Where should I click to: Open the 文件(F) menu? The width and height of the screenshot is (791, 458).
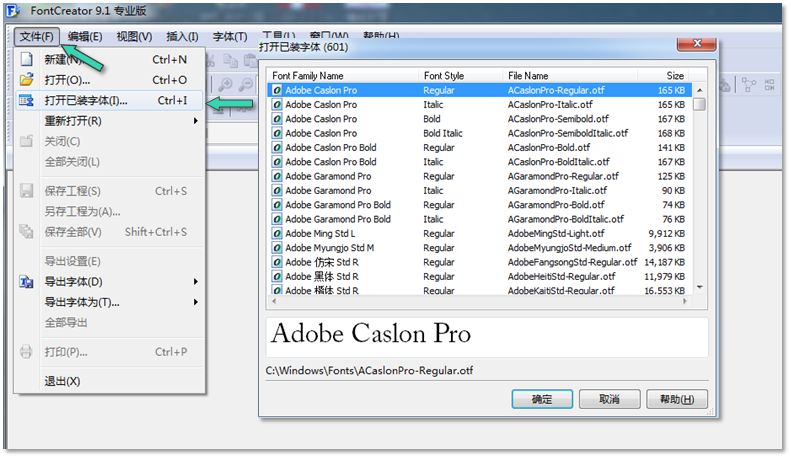click(x=37, y=36)
